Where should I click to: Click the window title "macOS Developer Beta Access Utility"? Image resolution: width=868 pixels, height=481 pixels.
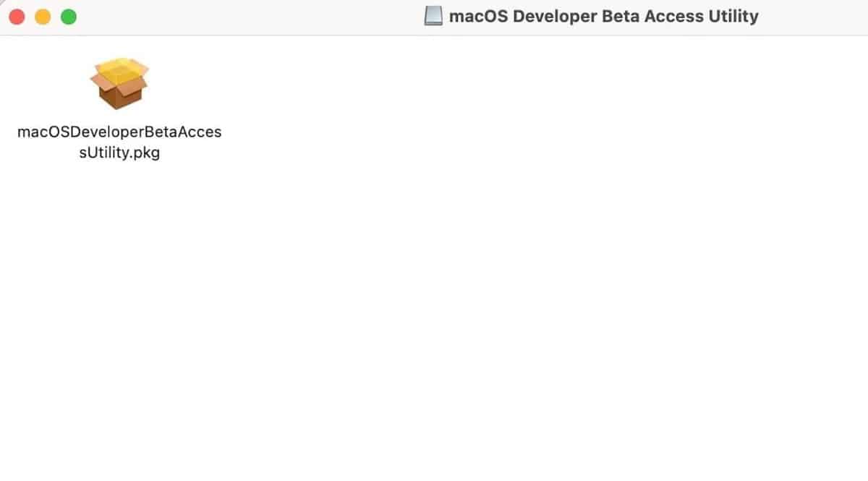(x=603, y=16)
